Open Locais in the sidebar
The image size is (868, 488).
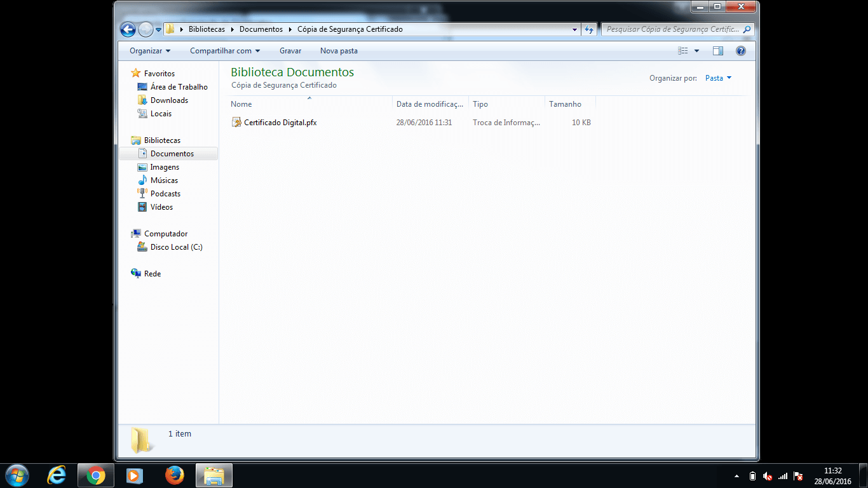161,114
